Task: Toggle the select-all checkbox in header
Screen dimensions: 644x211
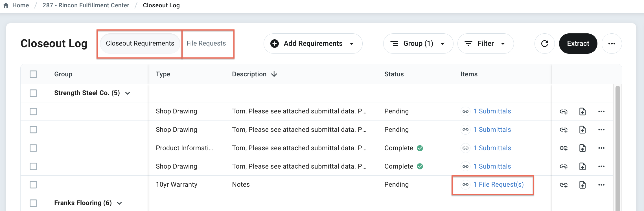Action: click(33, 74)
